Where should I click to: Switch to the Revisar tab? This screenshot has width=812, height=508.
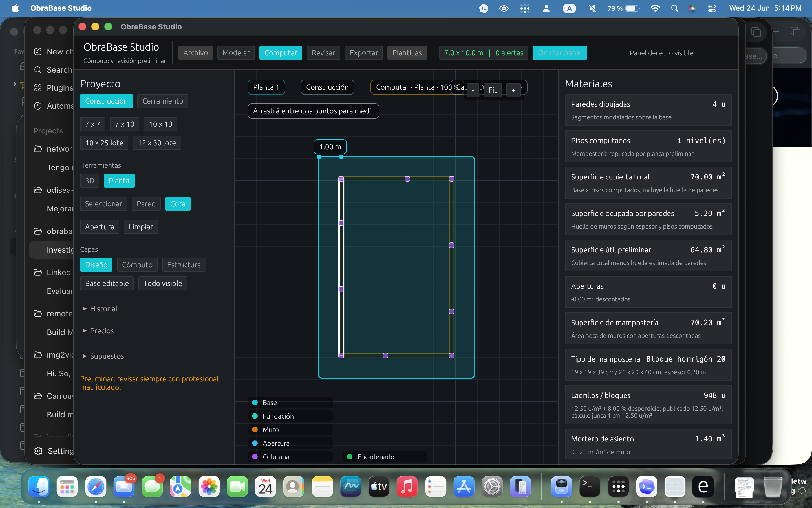(x=323, y=53)
